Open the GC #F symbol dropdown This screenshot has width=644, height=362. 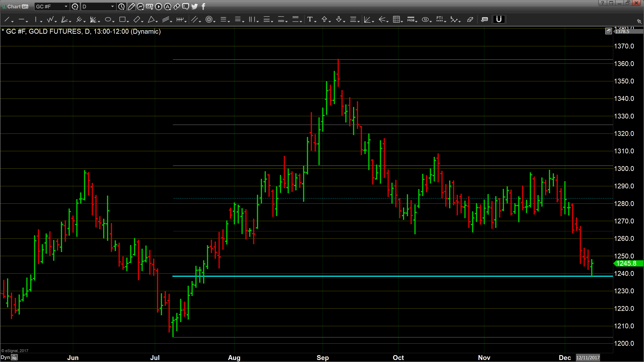point(66,7)
